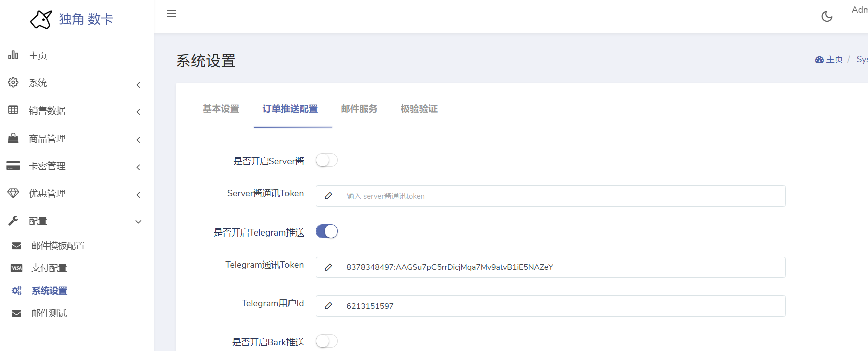Viewport: 868px width, 351px height.
Task: Turn on the Bark推送 toggle
Action: click(327, 341)
